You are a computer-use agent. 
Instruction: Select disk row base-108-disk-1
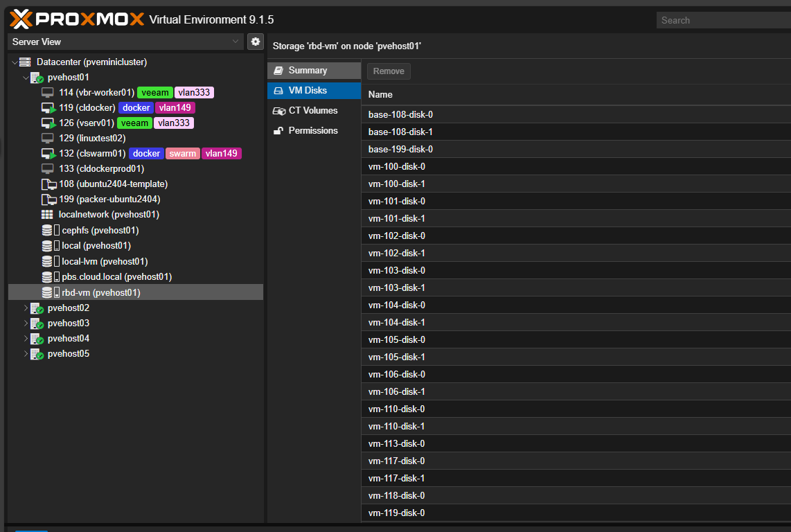coord(576,132)
